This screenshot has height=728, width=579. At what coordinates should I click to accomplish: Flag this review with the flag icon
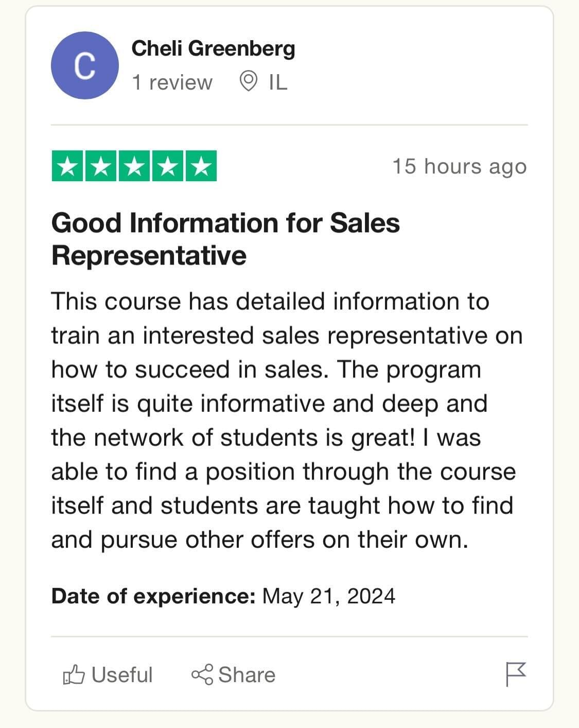(x=515, y=673)
